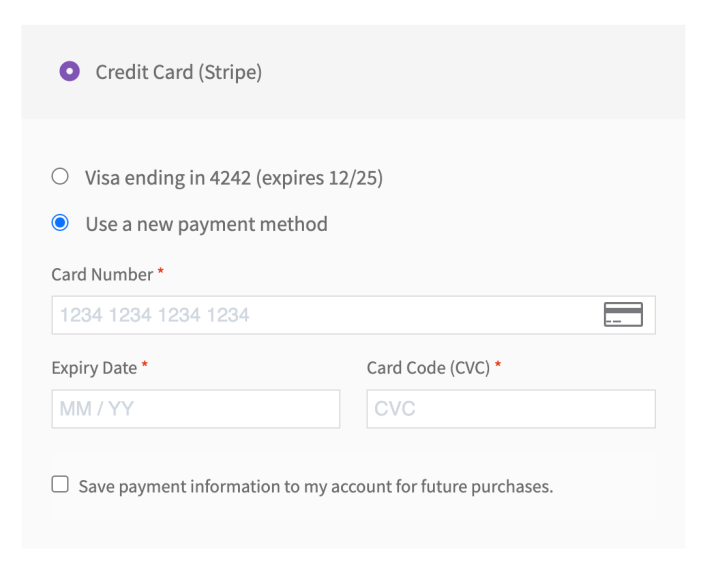Enable Save payment information checkbox
Viewport: 703px width, 574px height.
60,484
